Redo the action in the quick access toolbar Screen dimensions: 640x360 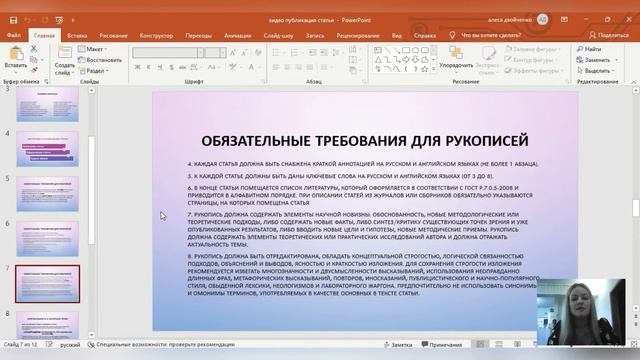click(44, 20)
